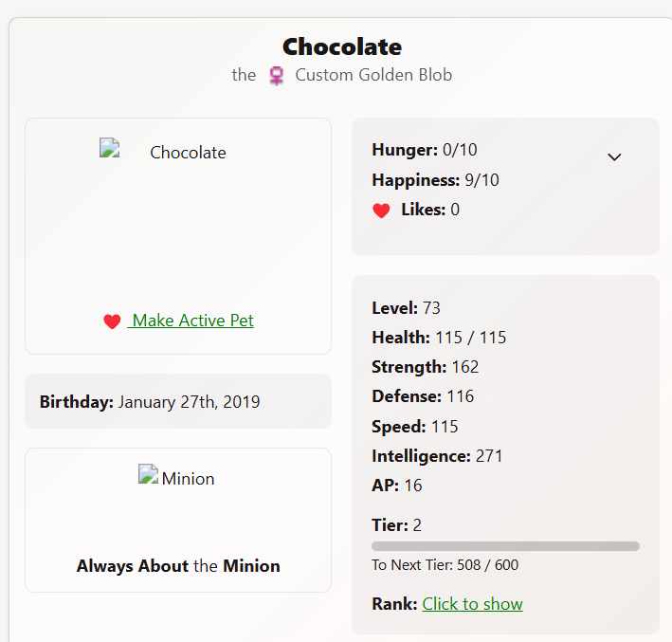Click the Birthday January 27th, 2019 box
Viewport: 672px width, 642px height.
click(x=177, y=402)
